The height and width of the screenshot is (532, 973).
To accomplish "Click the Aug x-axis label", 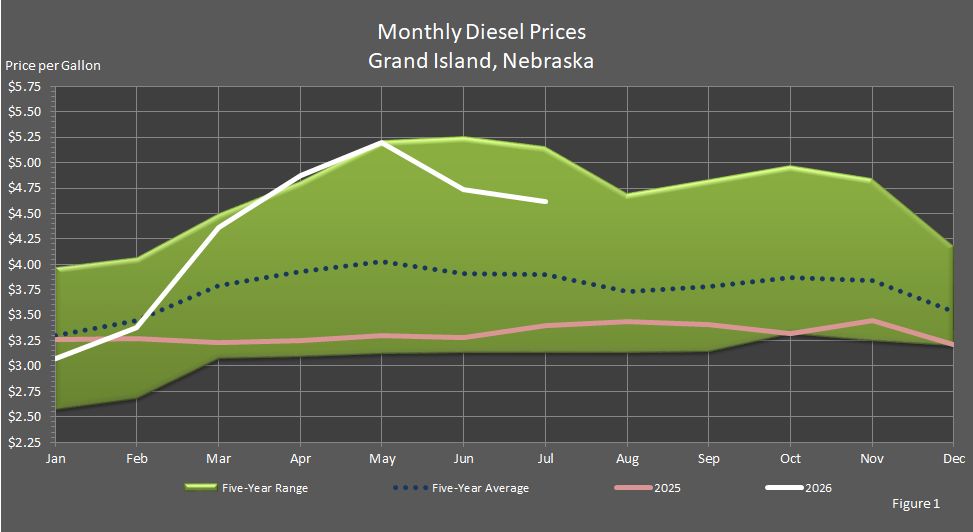I will click(x=627, y=459).
